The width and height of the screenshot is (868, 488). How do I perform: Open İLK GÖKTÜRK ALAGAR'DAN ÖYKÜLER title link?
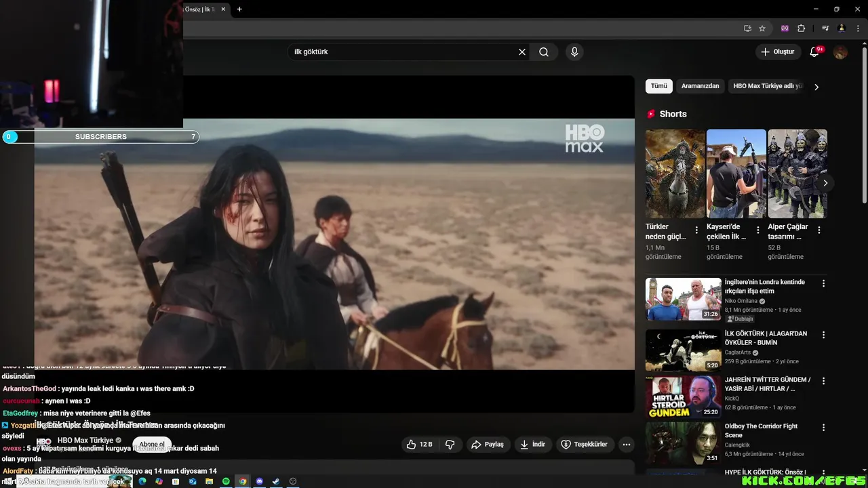tap(766, 338)
